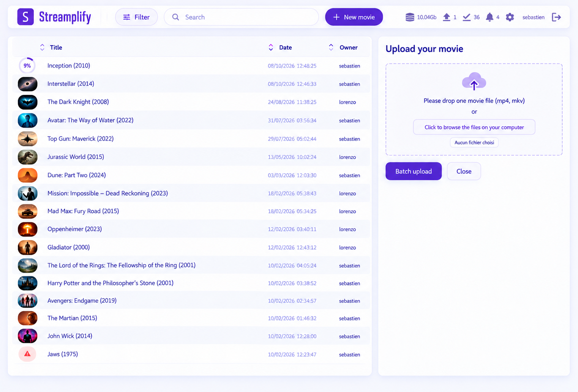Select "Harry Potter and the Philosopher's Stone (2001)"
Screen dimensions: 578x392
(111, 283)
